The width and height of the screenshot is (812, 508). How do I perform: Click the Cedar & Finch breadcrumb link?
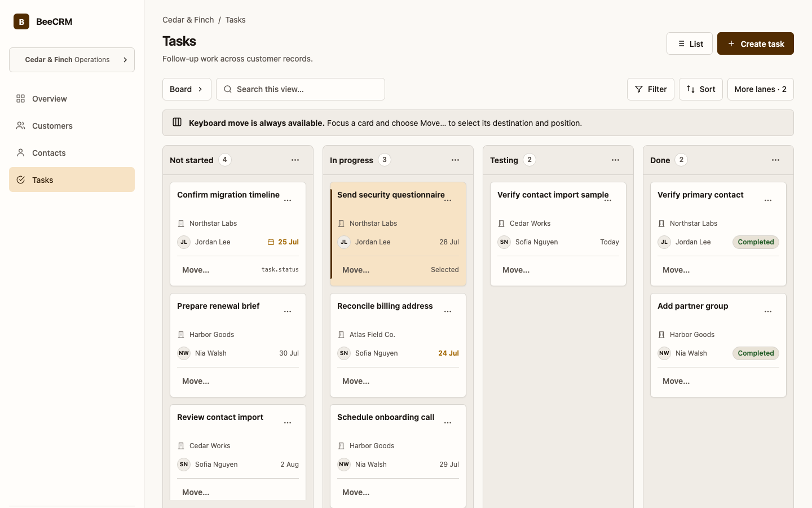pyautogui.click(x=188, y=20)
